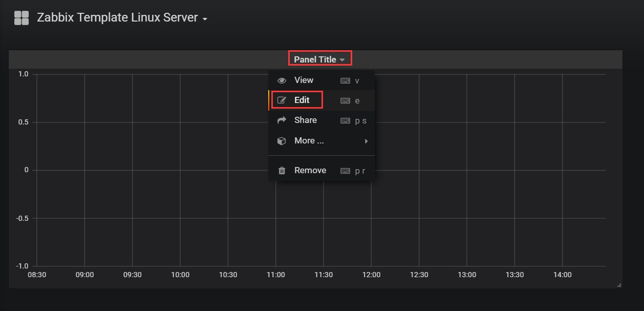Screen dimensions: 644x311
Task: Choose Remove from the panel menu
Action: (x=321, y=171)
